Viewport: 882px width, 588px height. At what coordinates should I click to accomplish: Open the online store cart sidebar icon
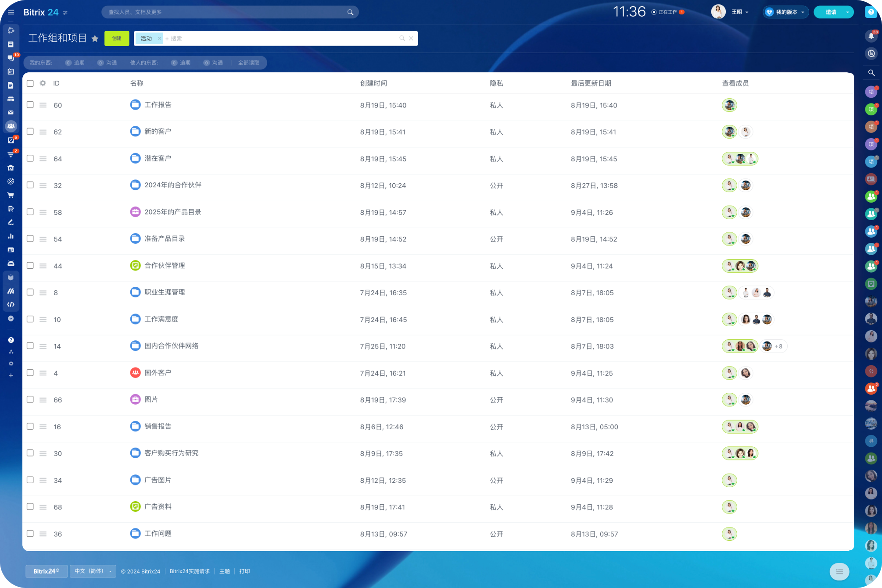[11, 195]
